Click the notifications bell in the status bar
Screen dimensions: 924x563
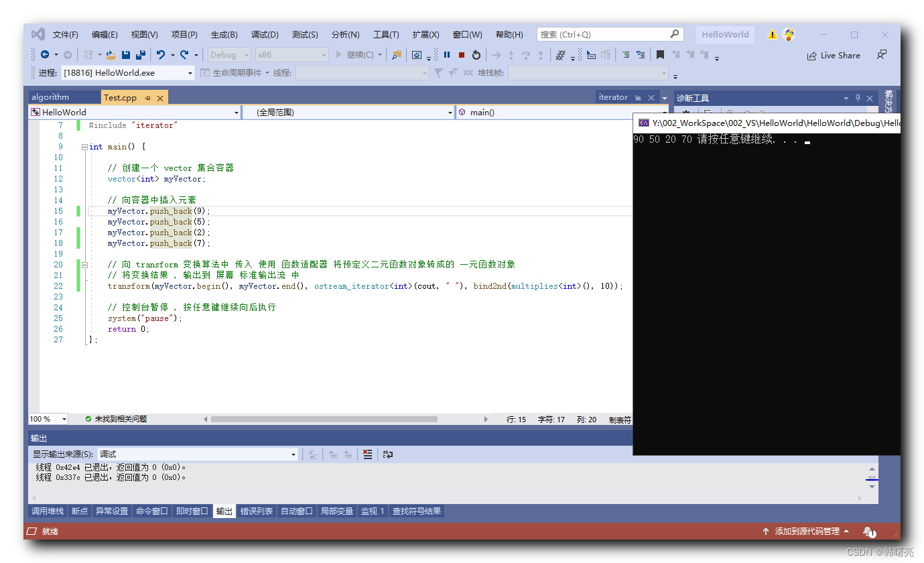(869, 531)
